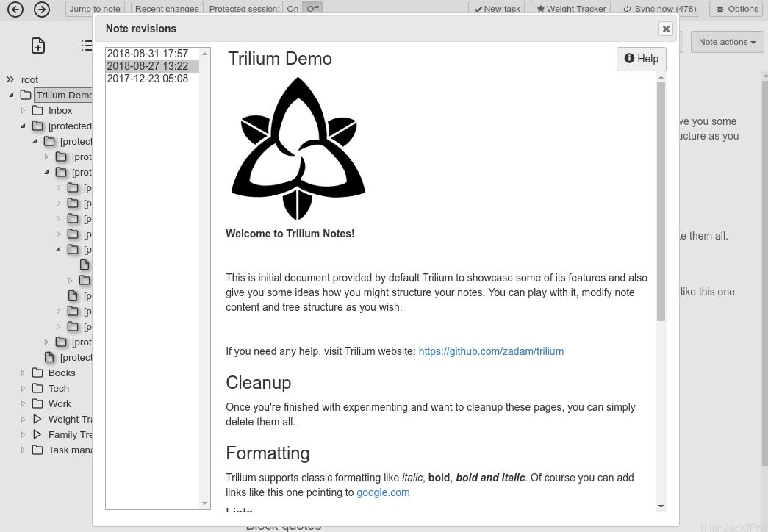The height and width of the screenshot is (532, 768).
Task: Follow the google.com link
Action: (383, 492)
